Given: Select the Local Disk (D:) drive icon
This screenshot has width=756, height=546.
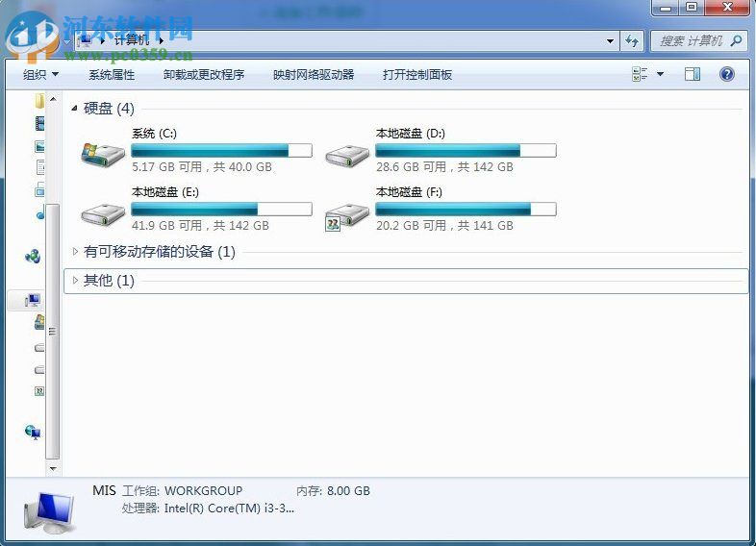Looking at the screenshot, I should pyautogui.click(x=347, y=155).
